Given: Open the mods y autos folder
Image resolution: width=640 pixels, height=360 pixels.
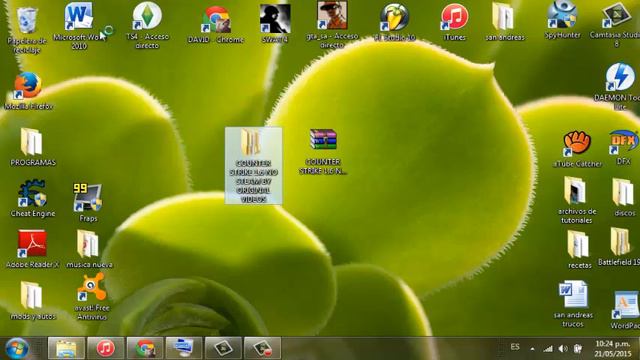Looking at the screenshot, I should click(x=32, y=296).
